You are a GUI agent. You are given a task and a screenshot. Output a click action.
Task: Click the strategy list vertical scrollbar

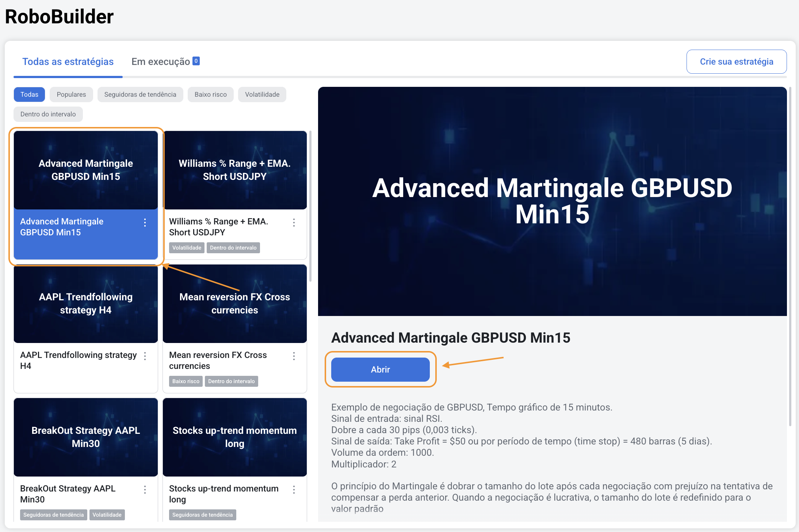[310, 206]
